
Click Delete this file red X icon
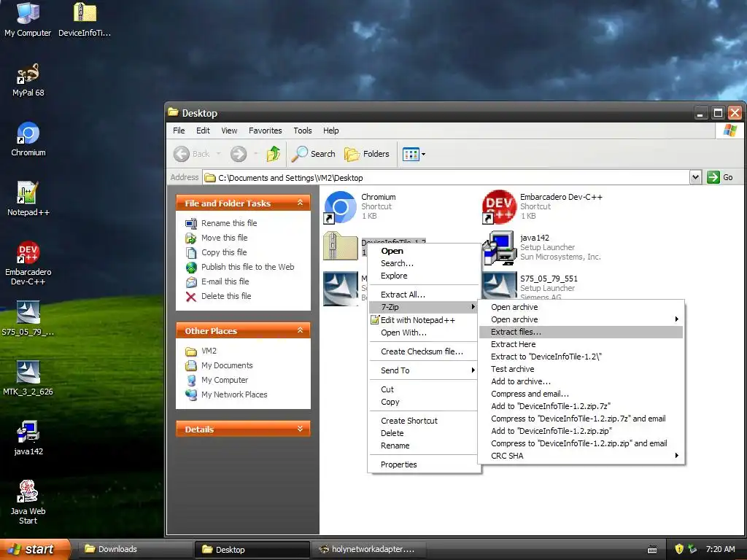191,297
